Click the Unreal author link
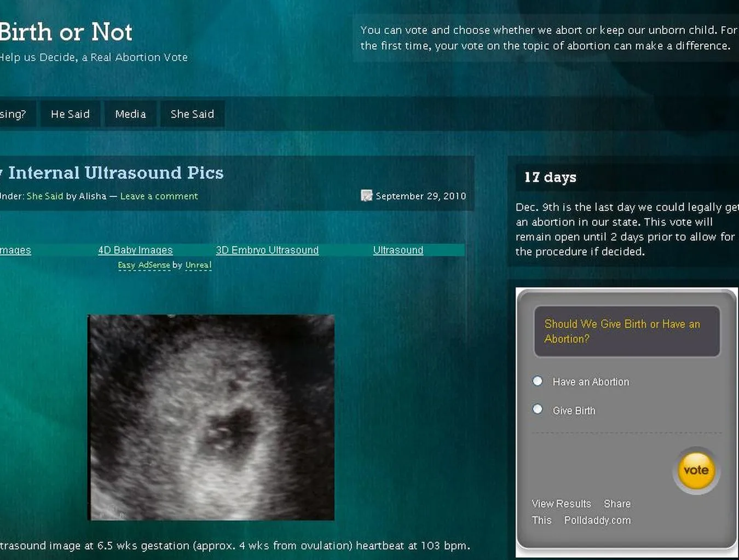Image resolution: width=739 pixels, height=560 pixels. click(198, 265)
